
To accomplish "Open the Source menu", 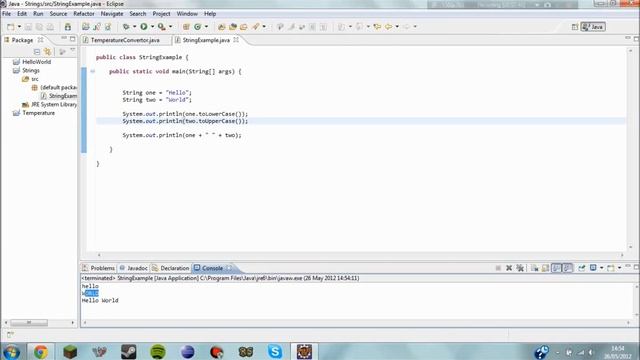I will point(58,13).
